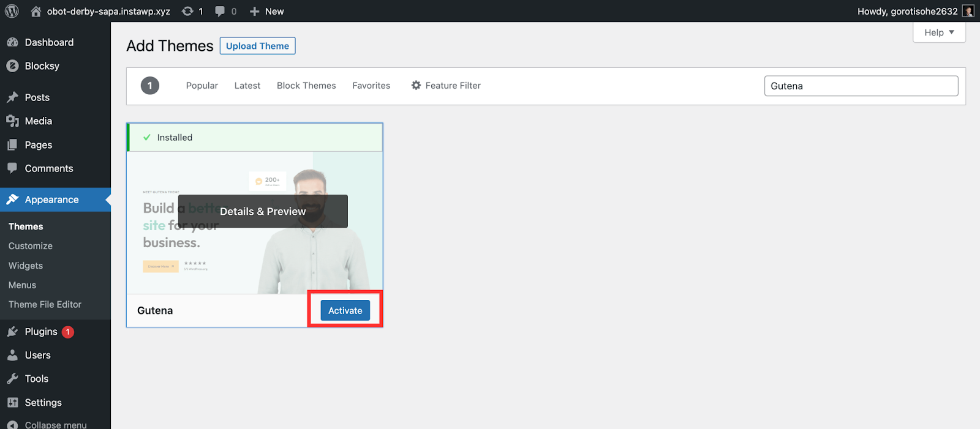This screenshot has width=980, height=429.
Task: Click the Dashboard gauge icon
Action: [12, 42]
